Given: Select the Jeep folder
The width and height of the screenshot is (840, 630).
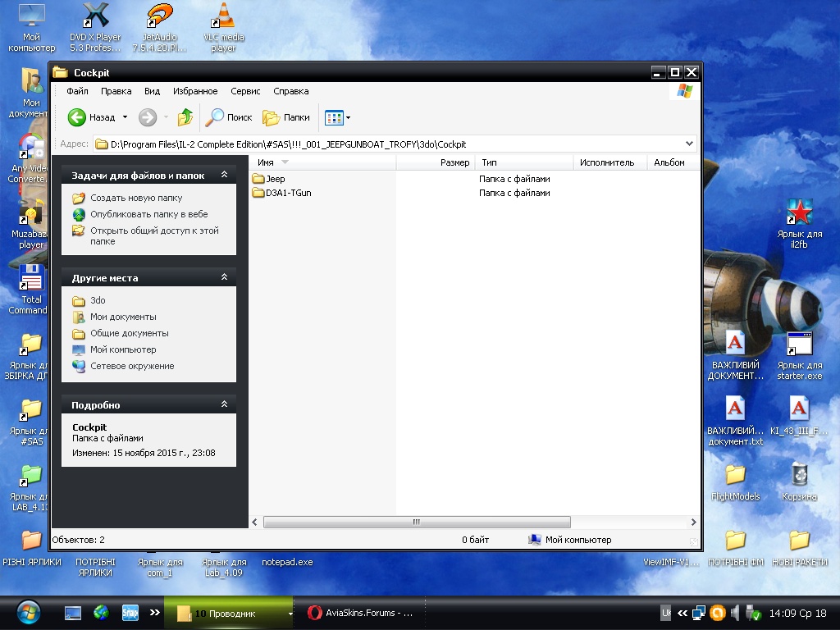Looking at the screenshot, I should tap(275, 179).
